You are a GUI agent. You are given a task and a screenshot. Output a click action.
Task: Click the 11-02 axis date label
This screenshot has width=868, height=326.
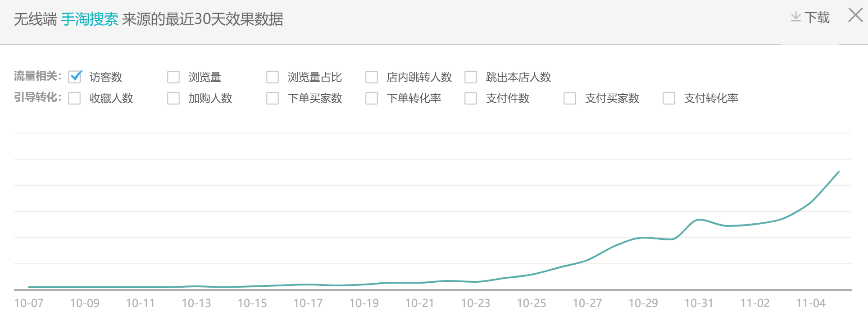[x=755, y=303]
